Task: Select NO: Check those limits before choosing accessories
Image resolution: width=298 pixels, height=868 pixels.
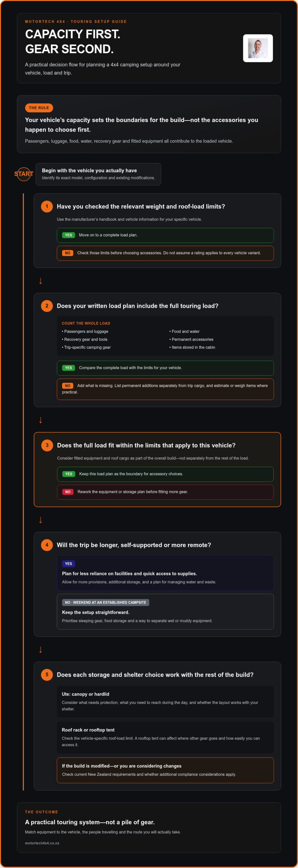Action: tap(165, 253)
